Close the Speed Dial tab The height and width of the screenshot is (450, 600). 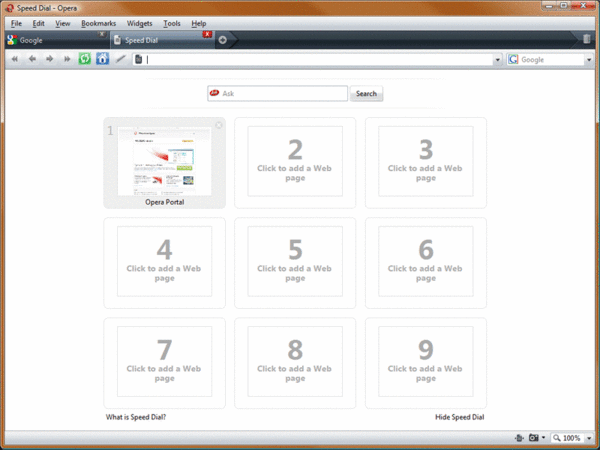pyautogui.click(x=207, y=34)
